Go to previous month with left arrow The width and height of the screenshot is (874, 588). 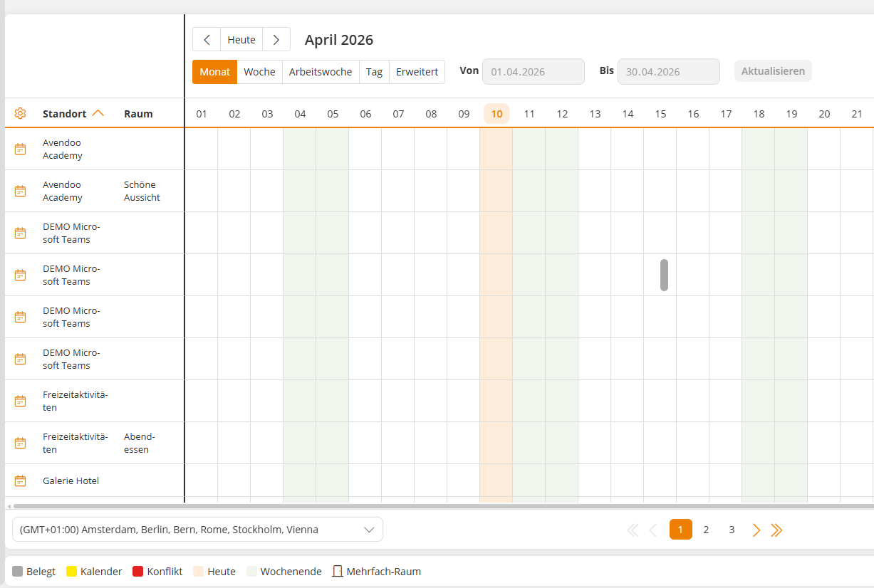click(207, 40)
